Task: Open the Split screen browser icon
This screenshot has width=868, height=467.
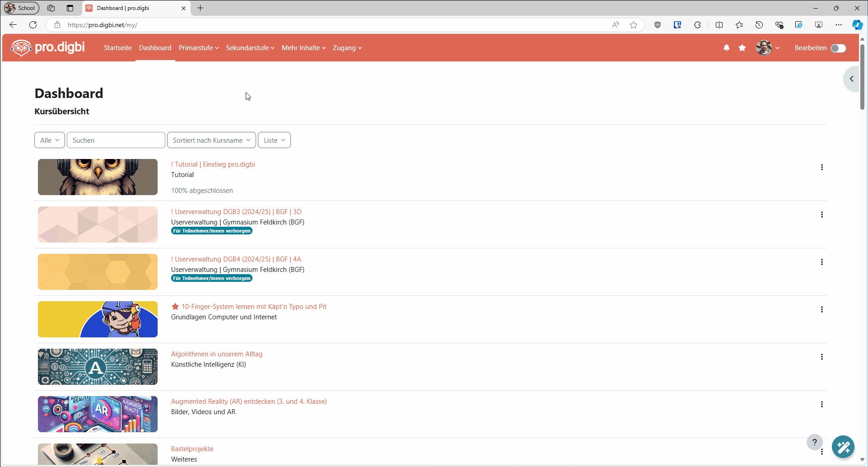Action: (x=719, y=25)
